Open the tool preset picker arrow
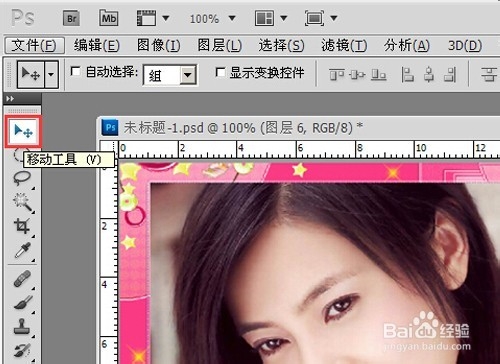 coord(51,74)
